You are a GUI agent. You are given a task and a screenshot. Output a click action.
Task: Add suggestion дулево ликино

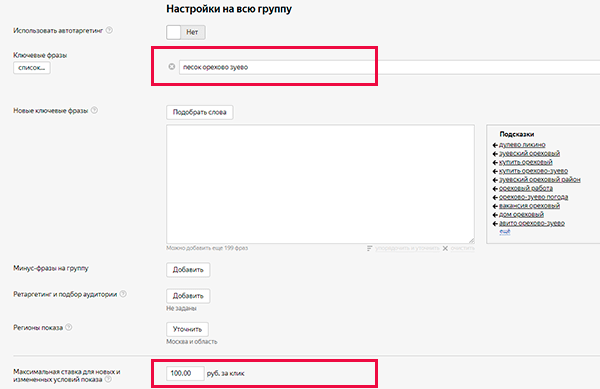coord(522,145)
